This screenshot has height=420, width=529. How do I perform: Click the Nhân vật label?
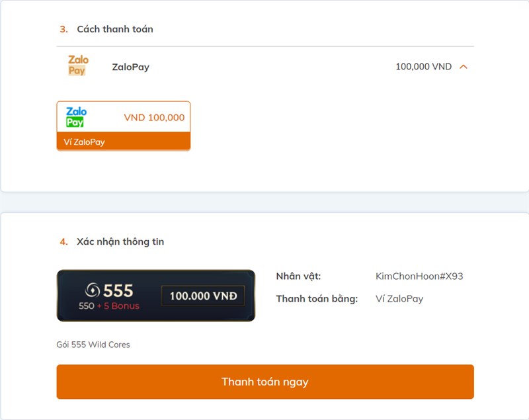(x=298, y=276)
